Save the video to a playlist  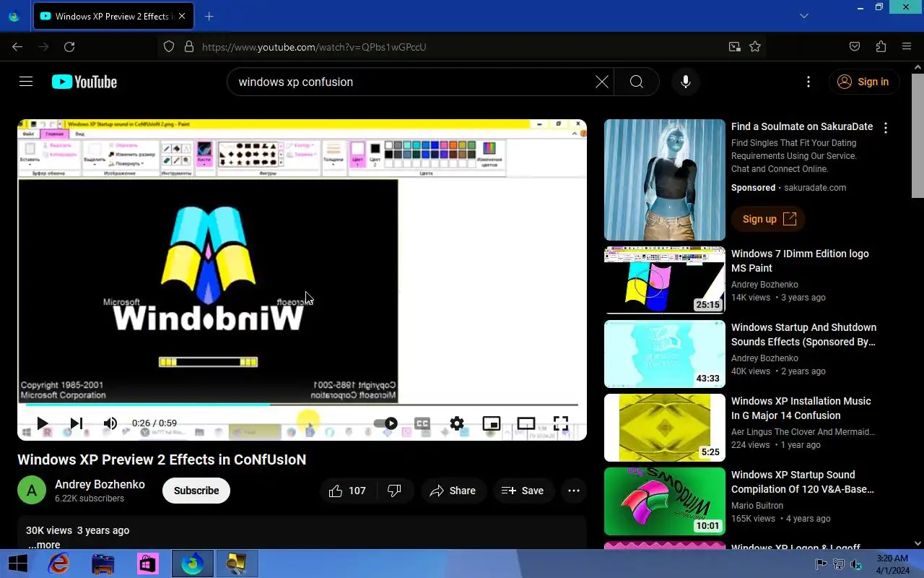[523, 491]
